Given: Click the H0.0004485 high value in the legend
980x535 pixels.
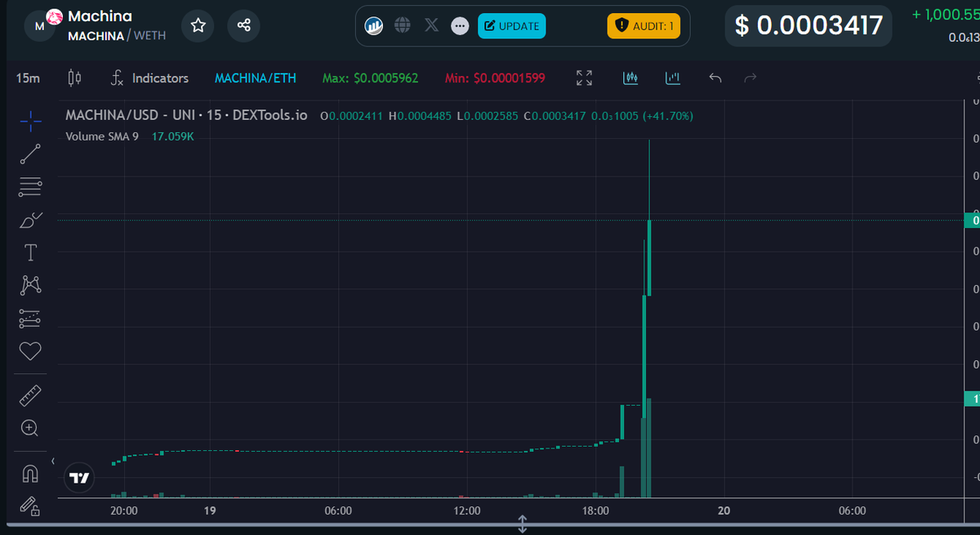Looking at the screenshot, I should (419, 116).
